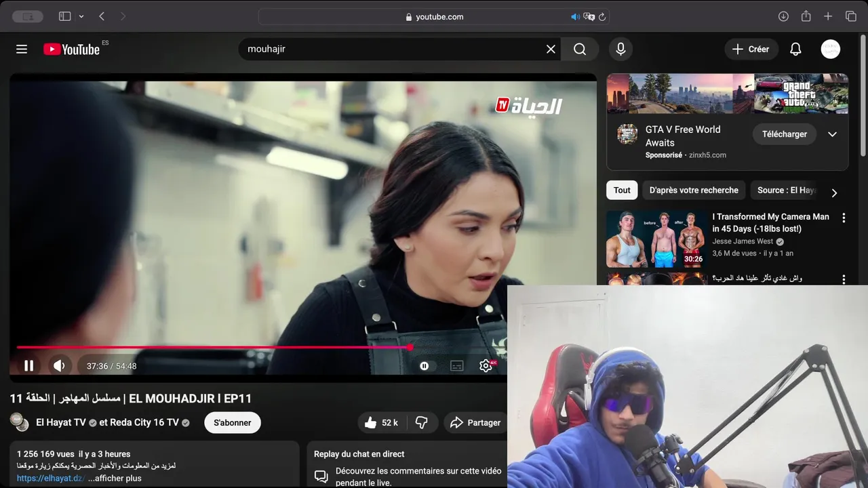Open the notifications bell
This screenshot has width=868, height=488.
(x=795, y=49)
